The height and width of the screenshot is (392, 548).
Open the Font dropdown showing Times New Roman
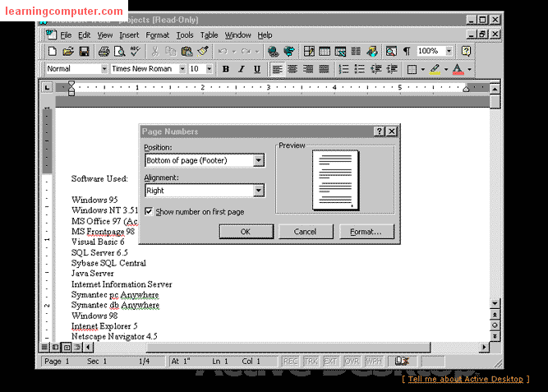coord(182,69)
